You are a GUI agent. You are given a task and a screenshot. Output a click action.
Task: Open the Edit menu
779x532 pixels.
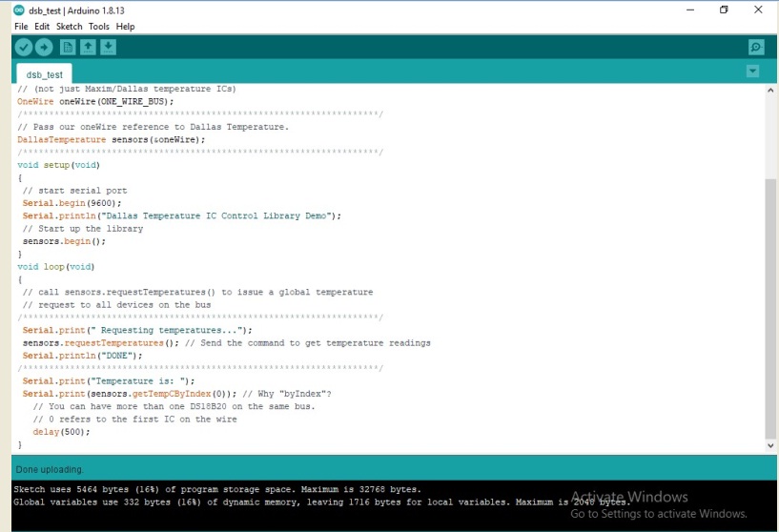pyautogui.click(x=42, y=27)
